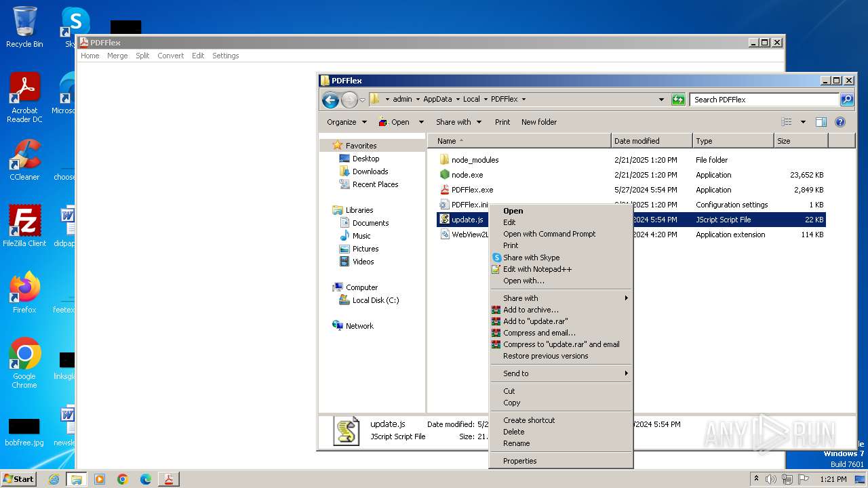Show hidden tray icons arrow

(x=756, y=479)
